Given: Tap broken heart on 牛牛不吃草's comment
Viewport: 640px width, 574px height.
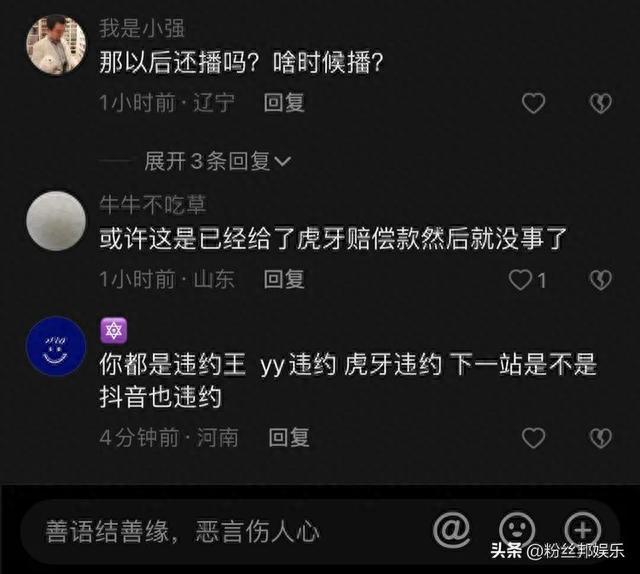Looking at the screenshot, I should click(x=600, y=280).
